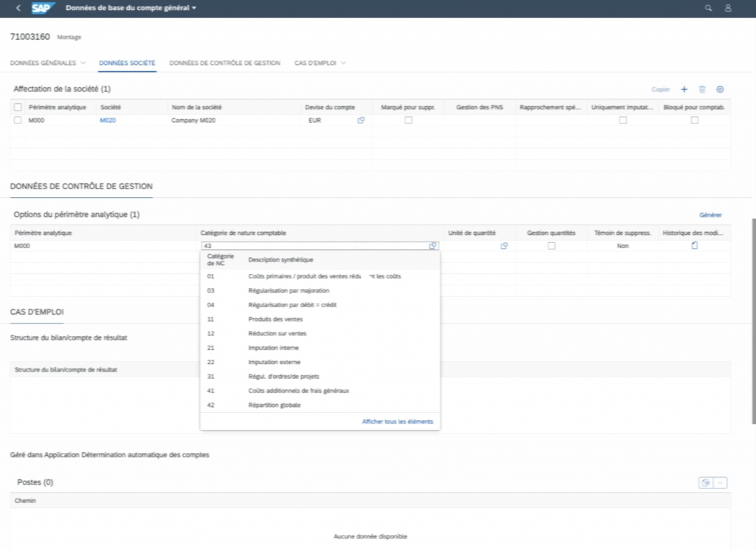The image size is (756, 551).
Task: Click the plus icon to add company assignment
Action: [x=684, y=89]
